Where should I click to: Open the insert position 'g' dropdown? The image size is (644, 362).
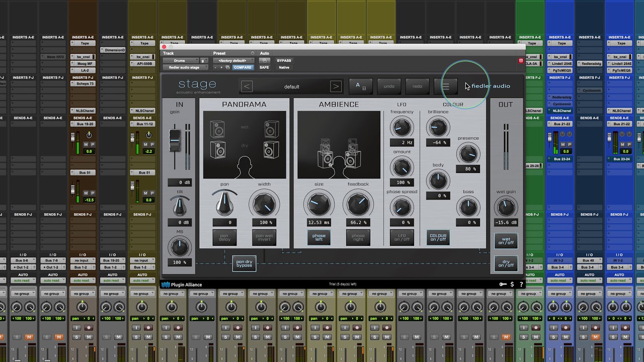point(203,60)
